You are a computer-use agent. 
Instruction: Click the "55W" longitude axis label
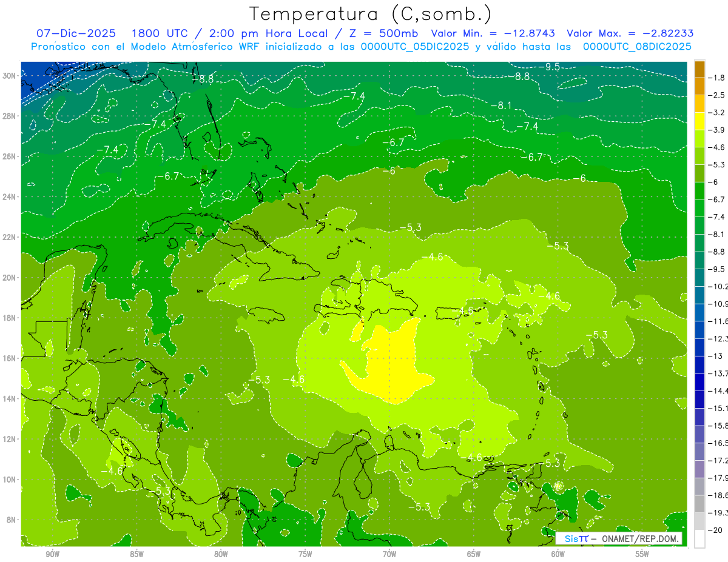[x=642, y=554]
